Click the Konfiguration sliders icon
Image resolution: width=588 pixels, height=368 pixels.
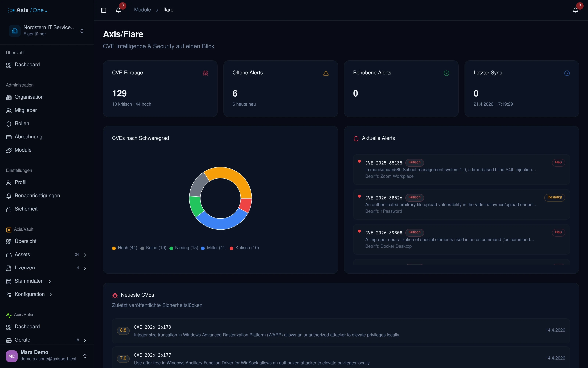click(9, 295)
